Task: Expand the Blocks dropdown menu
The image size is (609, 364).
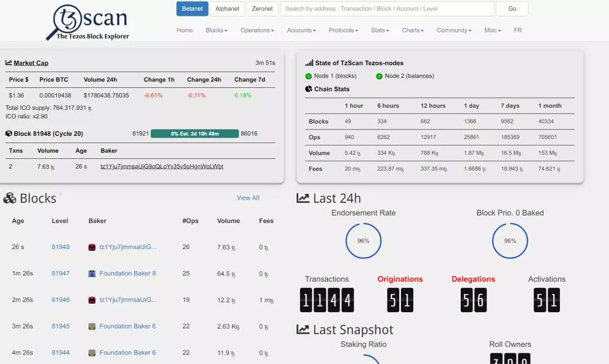Action: point(217,30)
